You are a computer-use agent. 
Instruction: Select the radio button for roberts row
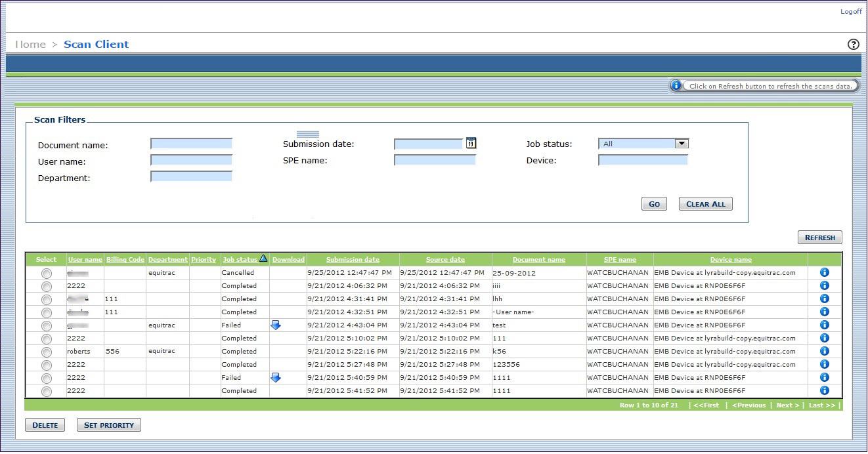[x=46, y=352]
